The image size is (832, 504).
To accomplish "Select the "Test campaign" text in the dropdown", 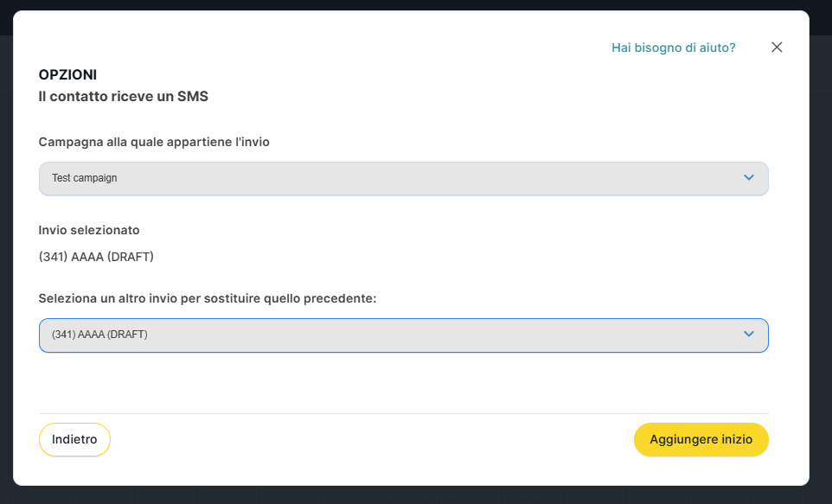I will (x=84, y=178).
